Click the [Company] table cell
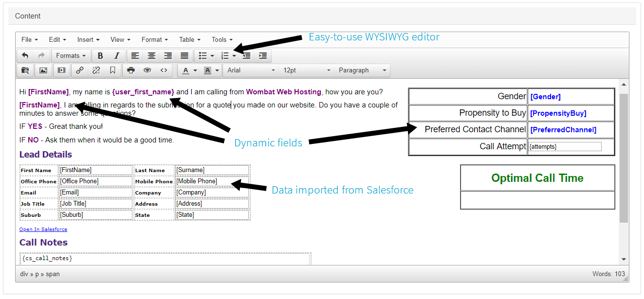This screenshot has height=299, width=644. (212, 193)
